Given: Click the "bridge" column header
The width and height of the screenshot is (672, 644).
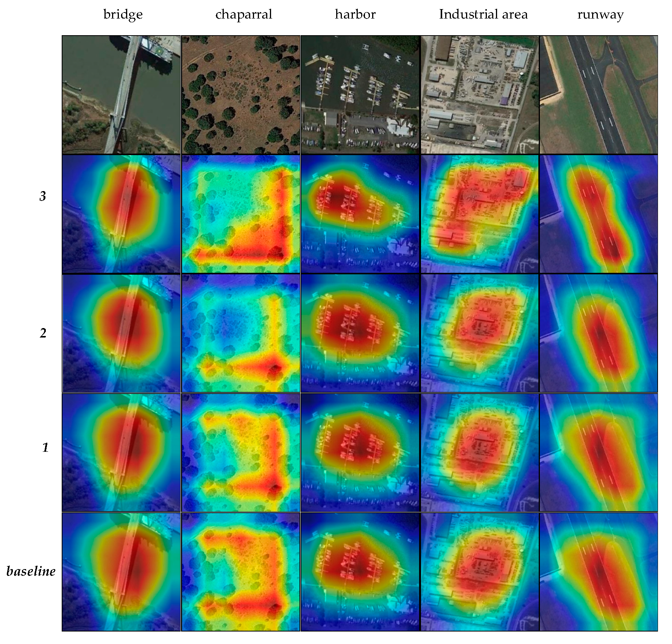Looking at the screenshot, I should [x=123, y=14].
